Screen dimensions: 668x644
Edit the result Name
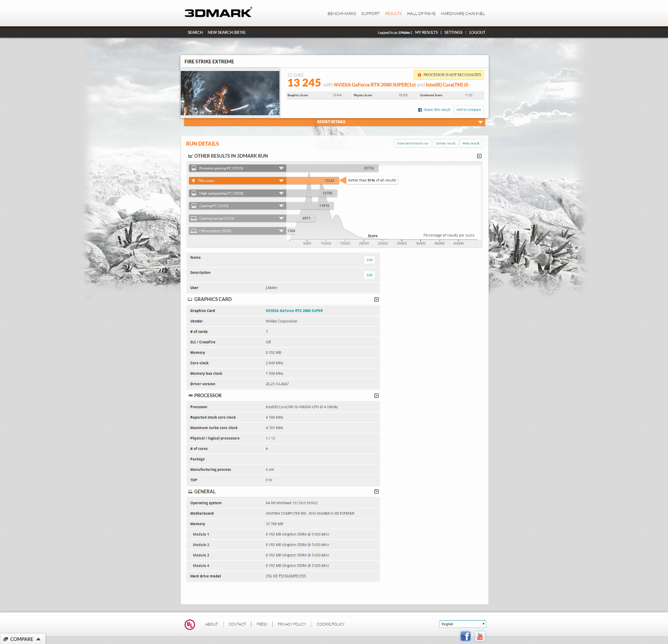point(369,260)
